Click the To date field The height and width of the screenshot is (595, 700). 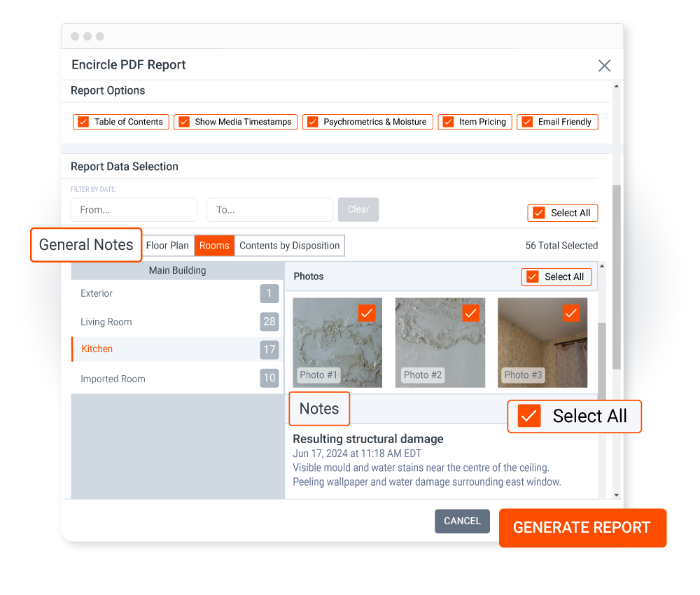270,210
